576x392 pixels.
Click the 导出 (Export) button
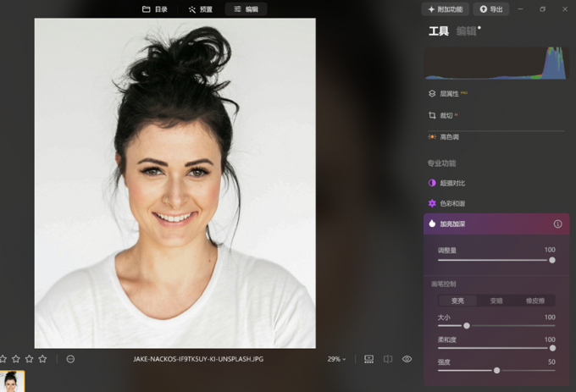[x=491, y=9]
